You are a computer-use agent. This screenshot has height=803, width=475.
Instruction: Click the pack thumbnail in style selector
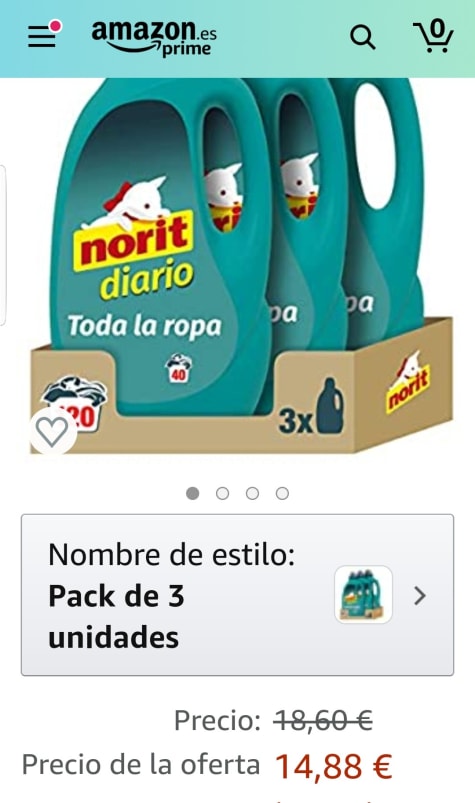363,595
